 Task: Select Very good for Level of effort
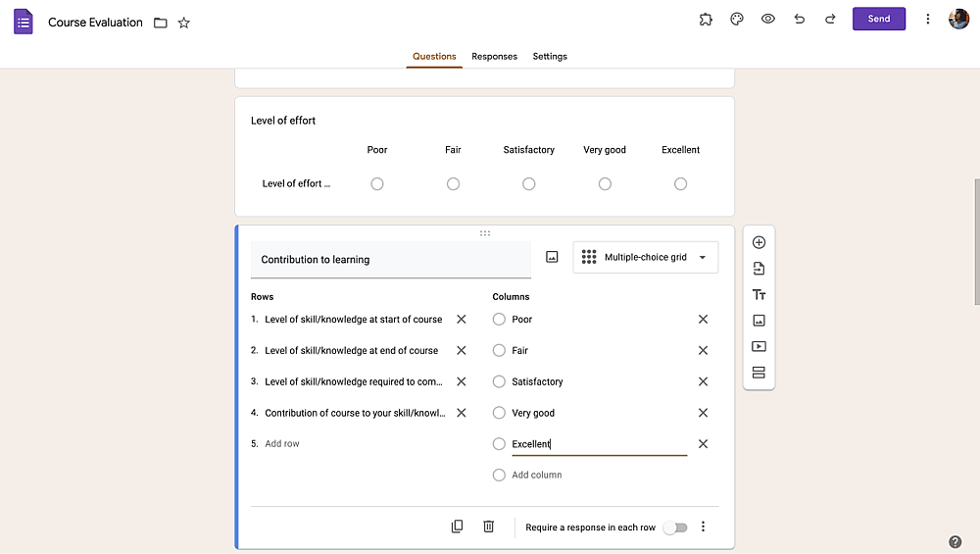(x=605, y=183)
